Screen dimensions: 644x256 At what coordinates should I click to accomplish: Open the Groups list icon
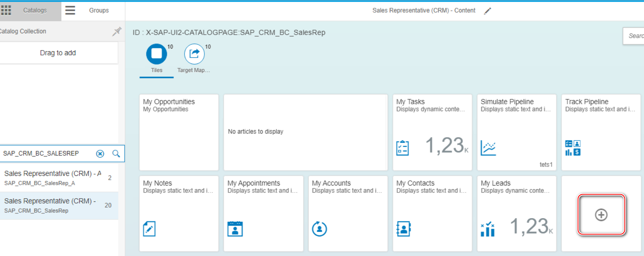(x=70, y=10)
